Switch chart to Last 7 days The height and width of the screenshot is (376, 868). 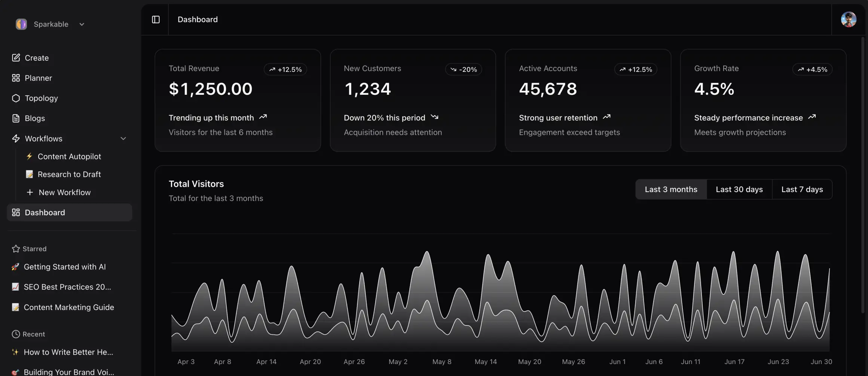click(802, 189)
